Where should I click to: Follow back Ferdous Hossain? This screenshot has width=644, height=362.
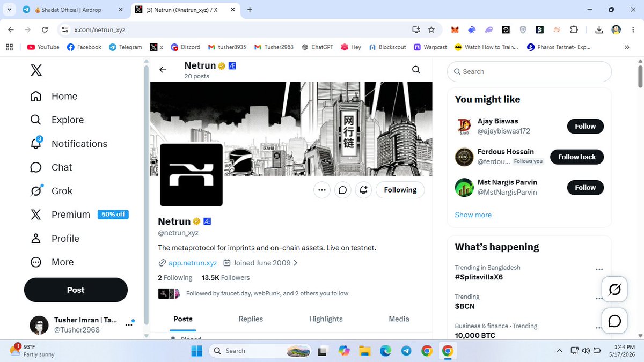(x=577, y=157)
